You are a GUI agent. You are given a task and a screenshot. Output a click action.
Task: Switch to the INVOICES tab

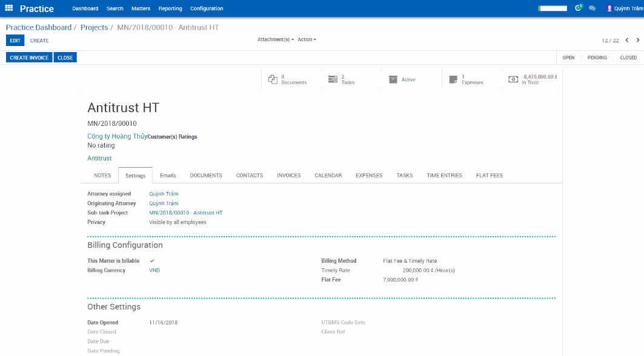pyautogui.click(x=288, y=175)
